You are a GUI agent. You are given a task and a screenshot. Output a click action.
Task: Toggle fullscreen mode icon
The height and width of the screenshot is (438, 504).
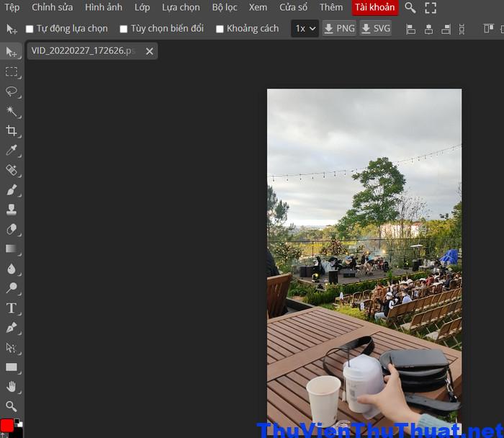(x=431, y=8)
